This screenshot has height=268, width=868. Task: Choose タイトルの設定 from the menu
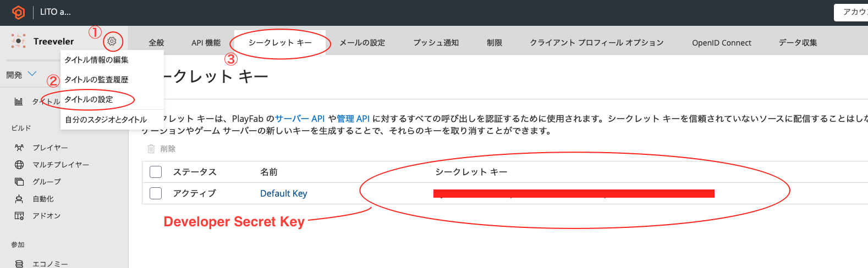coord(112,99)
